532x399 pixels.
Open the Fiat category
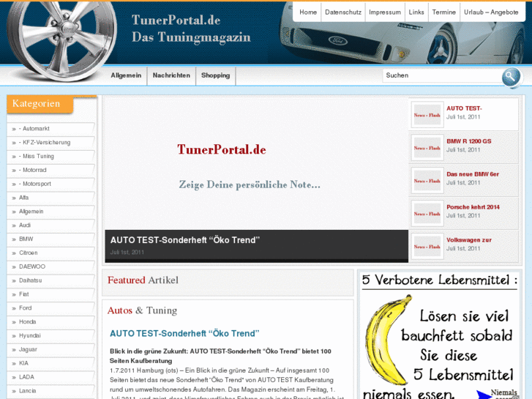coord(23,294)
